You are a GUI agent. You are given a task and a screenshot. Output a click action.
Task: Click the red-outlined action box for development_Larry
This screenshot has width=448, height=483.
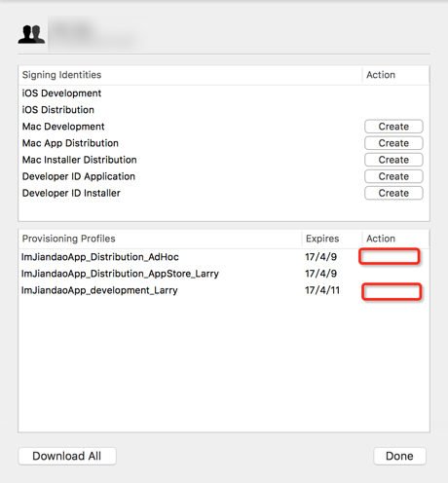point(392,291)
